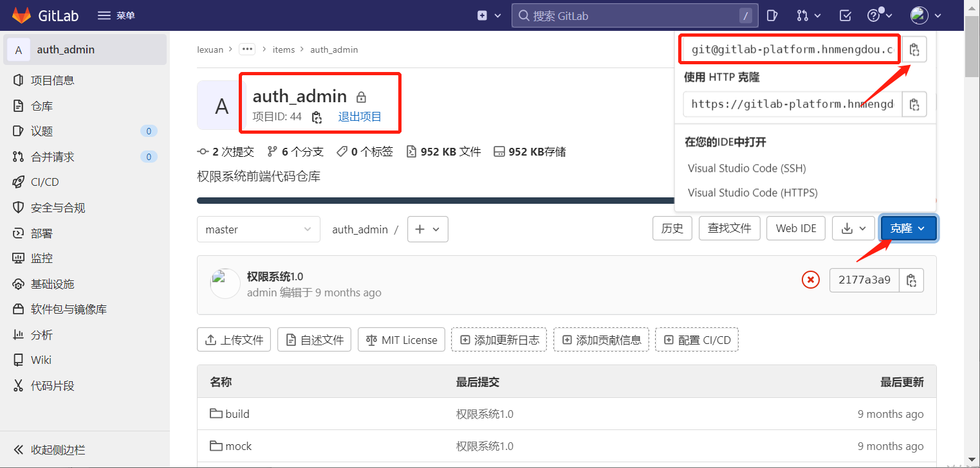
Task: Open the Issues icon in top bar
Action: coord(772,15)
